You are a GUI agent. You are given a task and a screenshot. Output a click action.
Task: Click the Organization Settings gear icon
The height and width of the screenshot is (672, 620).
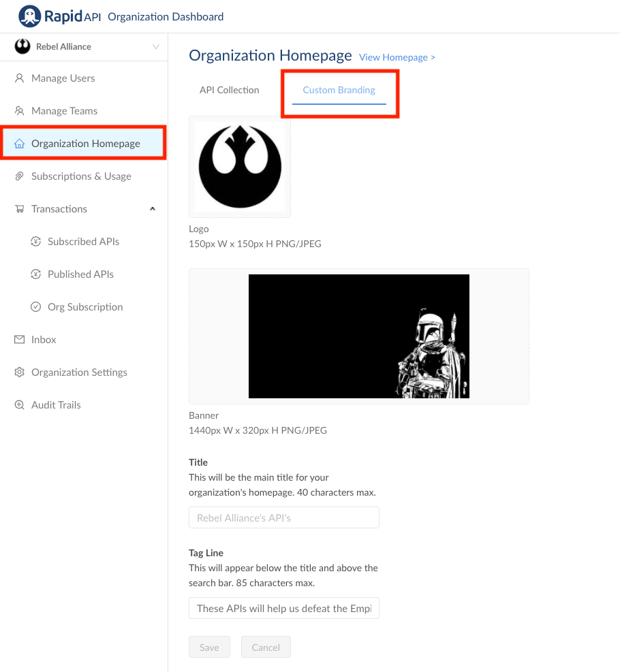19,372
